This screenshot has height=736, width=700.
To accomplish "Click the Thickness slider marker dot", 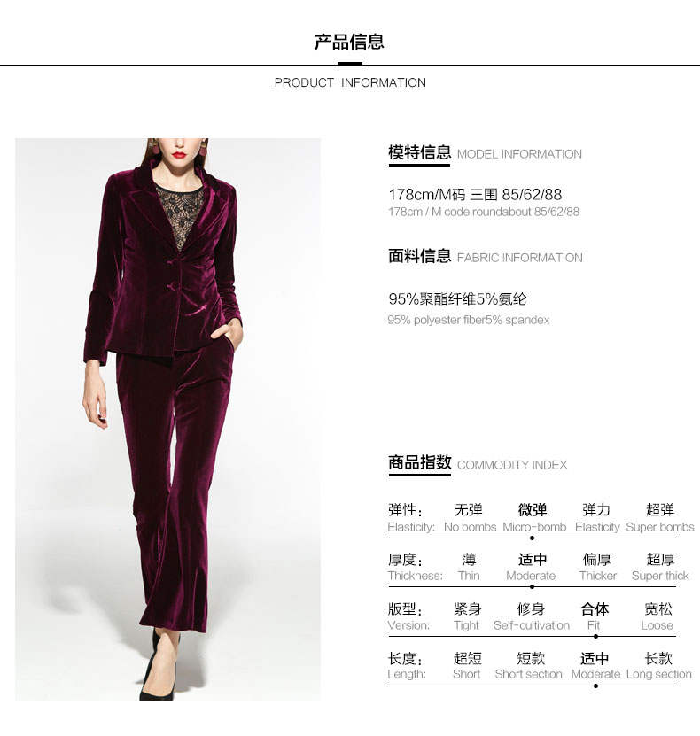I will [532, 586].
